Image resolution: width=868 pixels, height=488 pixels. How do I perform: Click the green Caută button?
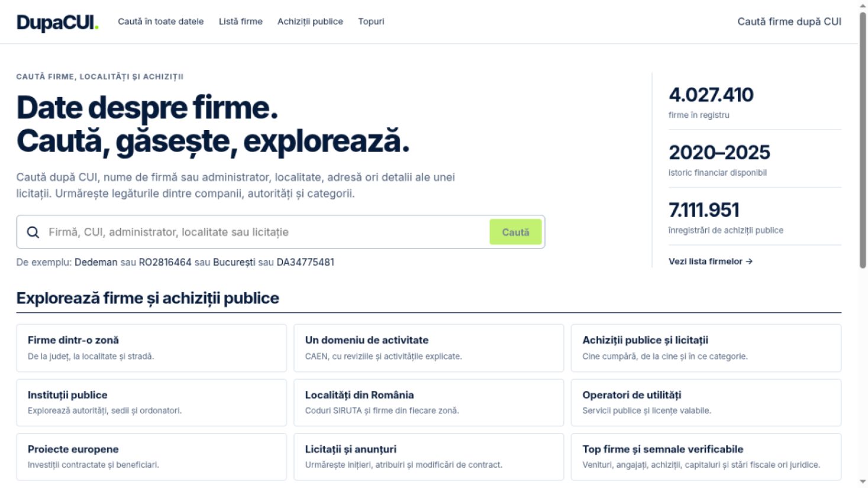[x=515, y=232]
